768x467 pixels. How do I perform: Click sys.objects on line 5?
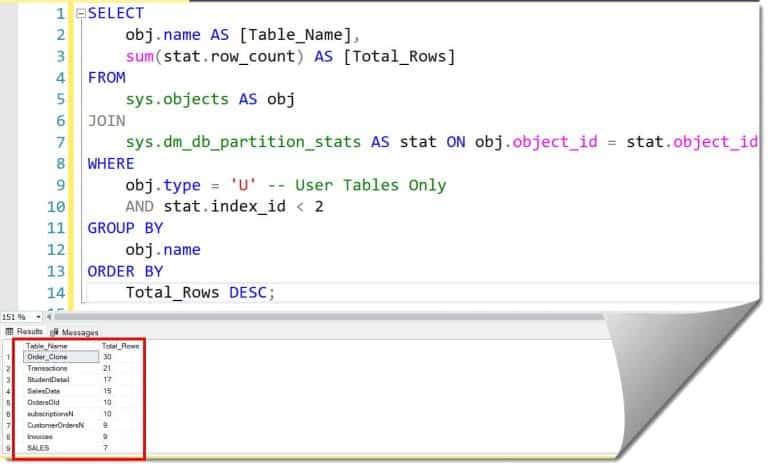click(x=177, y=99)
